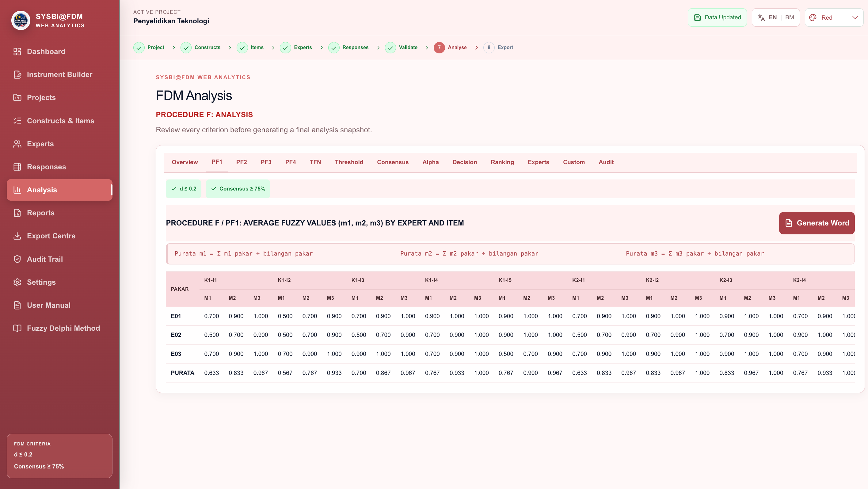Click the Instrument Builder edit icon
868x489 pixels.
coord(17,75)
